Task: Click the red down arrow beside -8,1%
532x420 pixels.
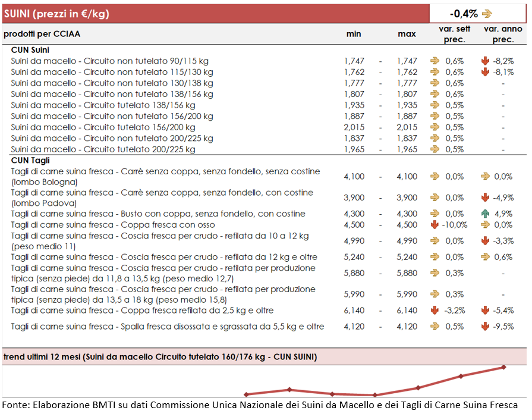Action: tap(485, 72)
